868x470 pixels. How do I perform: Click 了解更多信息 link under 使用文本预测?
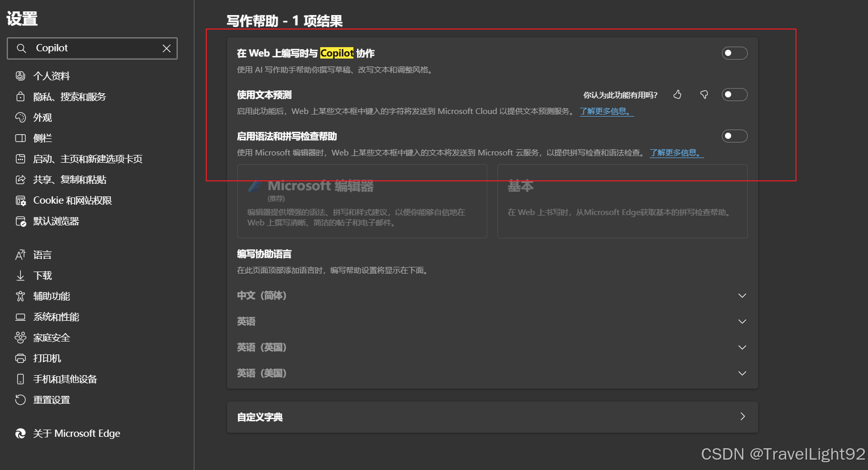(606, 111)
